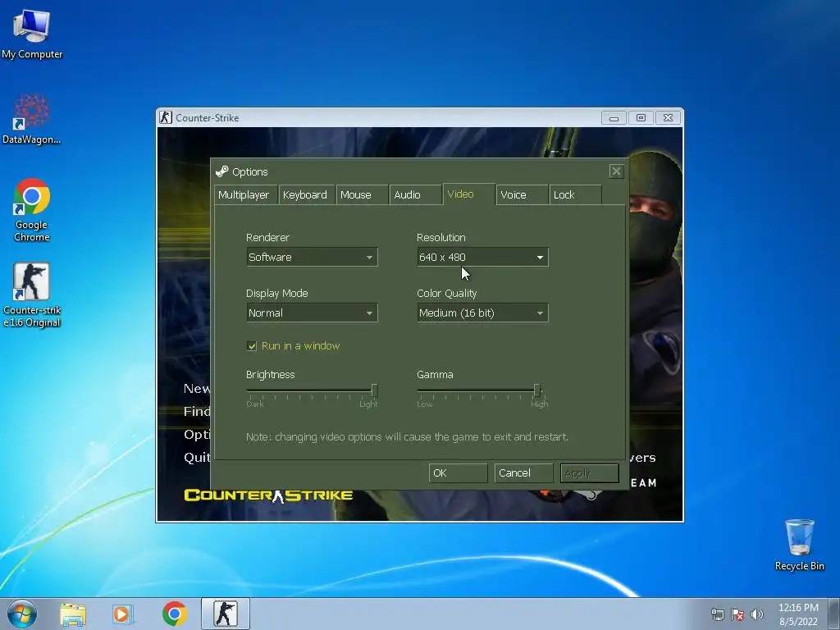Click the Steam icon in the Options title bar
This screenshot has height=630, width=840.
[221, 171]
